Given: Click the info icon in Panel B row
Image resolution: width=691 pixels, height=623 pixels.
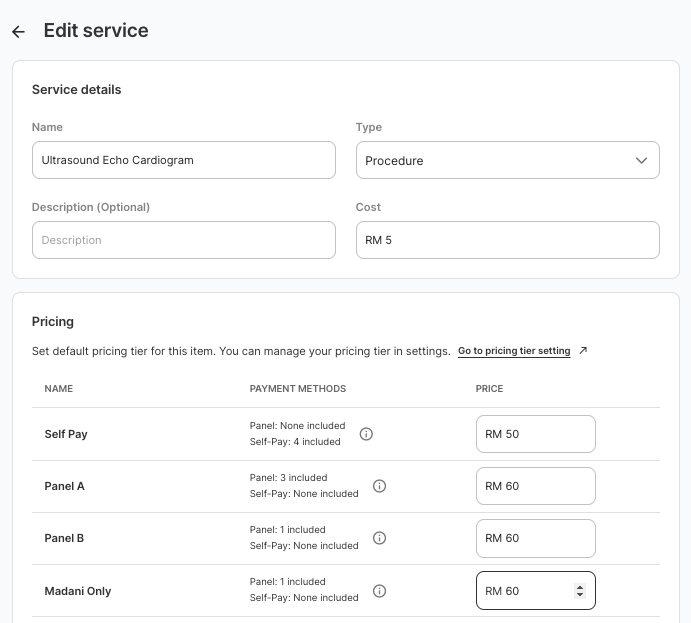Looking at the screenshot, I should click(379, 538).
